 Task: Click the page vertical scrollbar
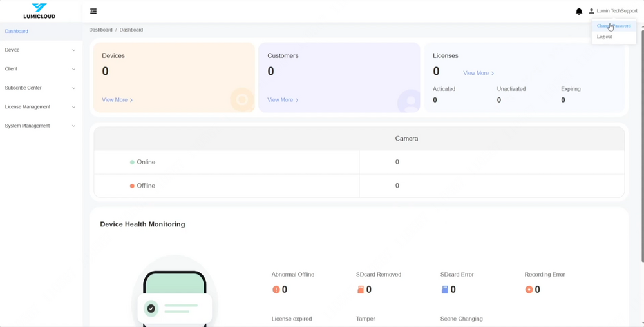coord(642,142)
